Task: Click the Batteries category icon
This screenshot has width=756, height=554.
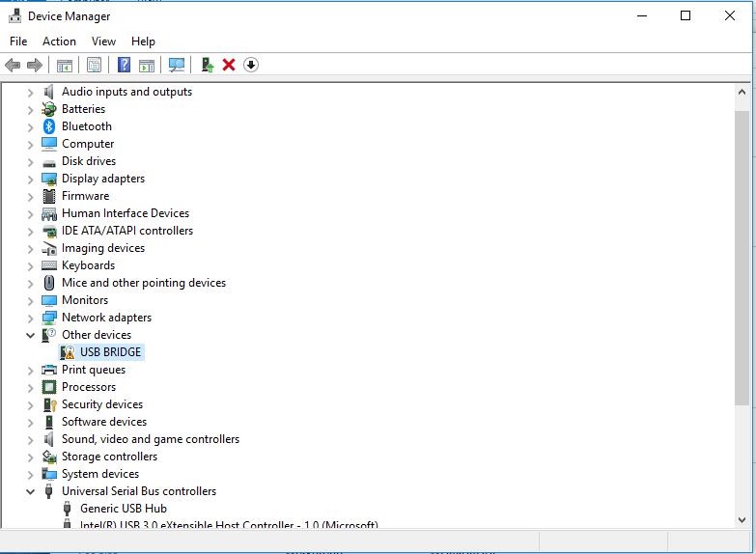Action: [x=49, y=109]
